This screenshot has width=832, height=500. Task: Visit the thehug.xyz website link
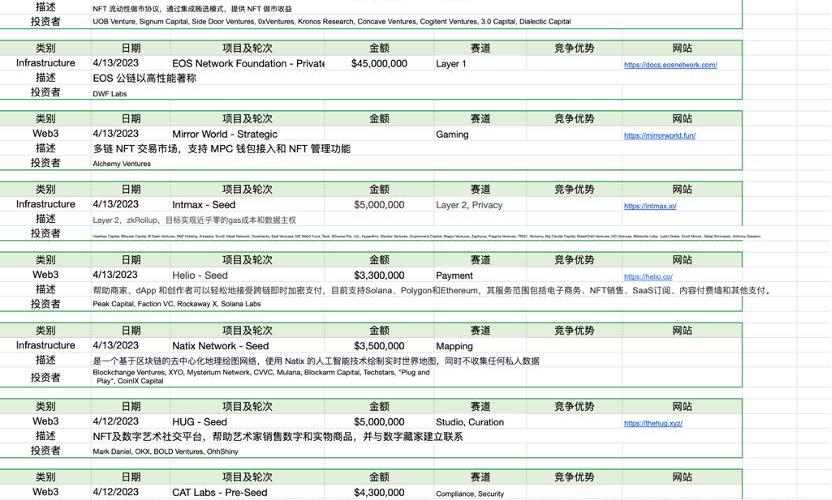[653, 423]
